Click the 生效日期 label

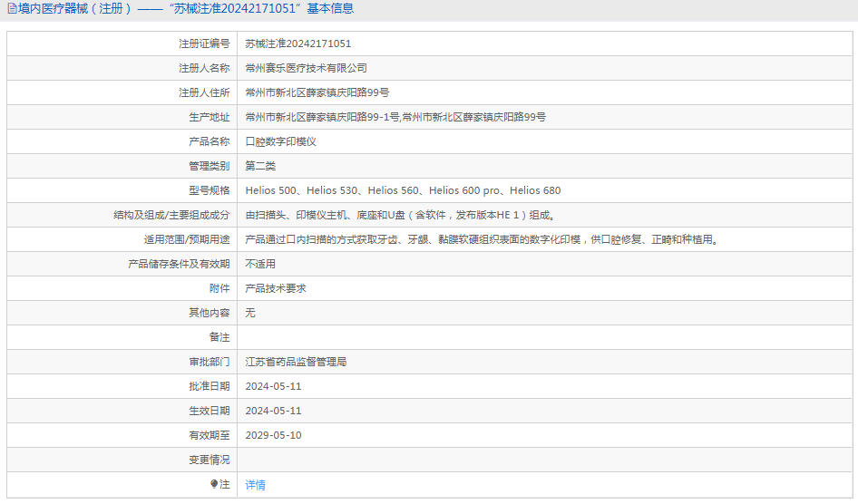click(209, 411)
